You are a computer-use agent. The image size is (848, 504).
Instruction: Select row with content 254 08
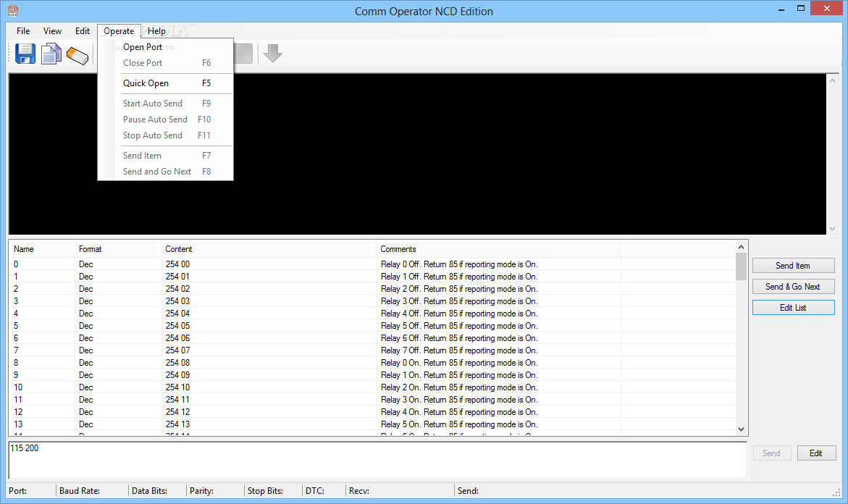372,362
